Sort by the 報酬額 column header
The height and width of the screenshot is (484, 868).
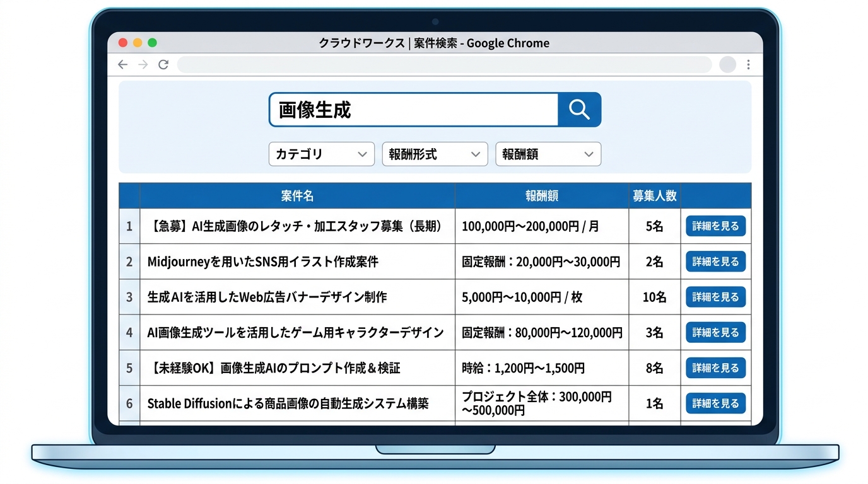point(541,196)
